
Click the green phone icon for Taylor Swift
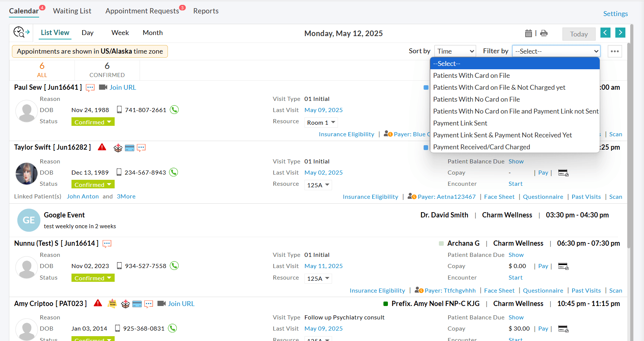click(x=173, y=172)
